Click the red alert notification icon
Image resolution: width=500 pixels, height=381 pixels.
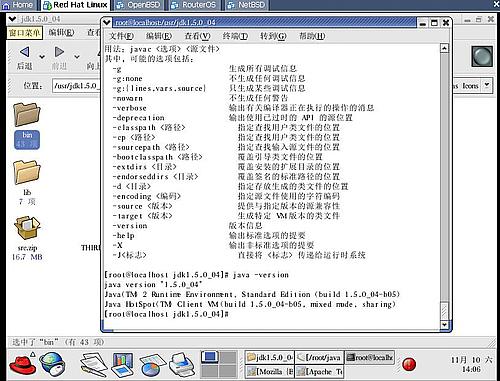click(409, 364)
